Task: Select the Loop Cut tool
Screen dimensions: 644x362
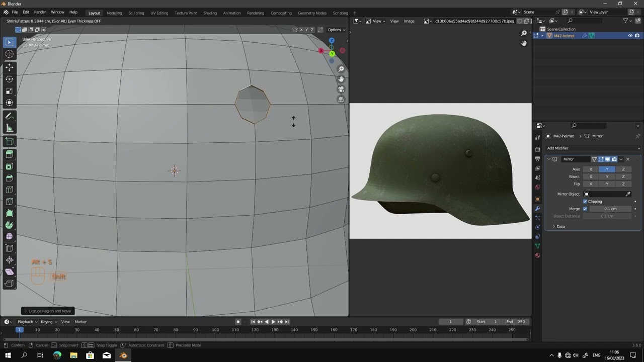Action: 9,190
